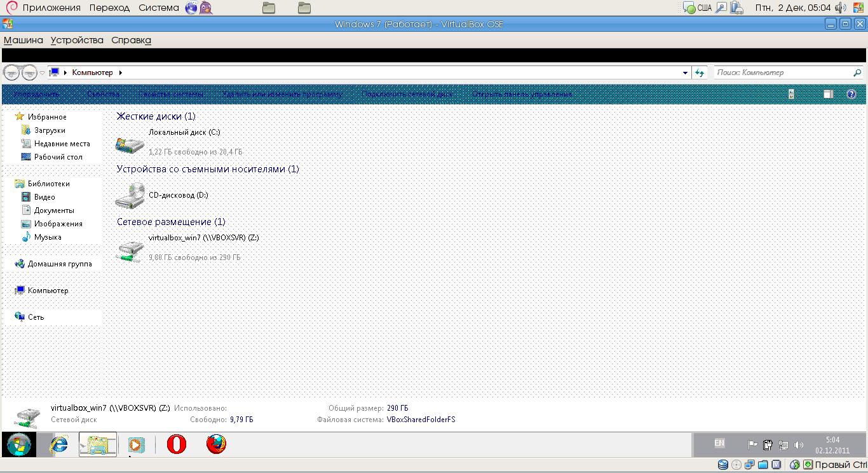
Task: Open the host volume speaker icon
Action: tap(840, 8)
